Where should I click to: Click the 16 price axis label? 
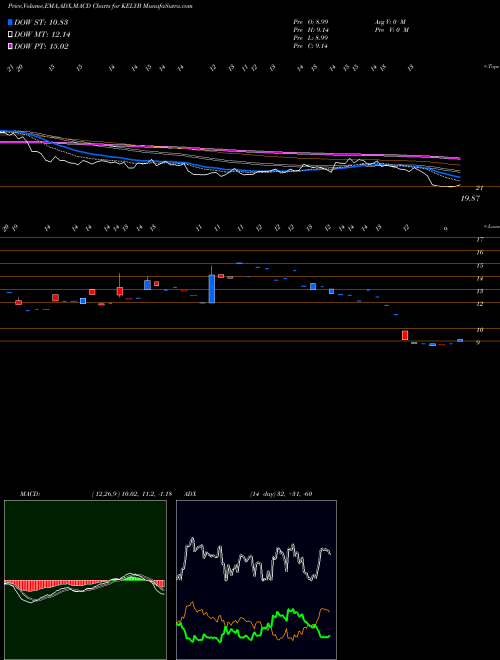[x=479, y=253]
